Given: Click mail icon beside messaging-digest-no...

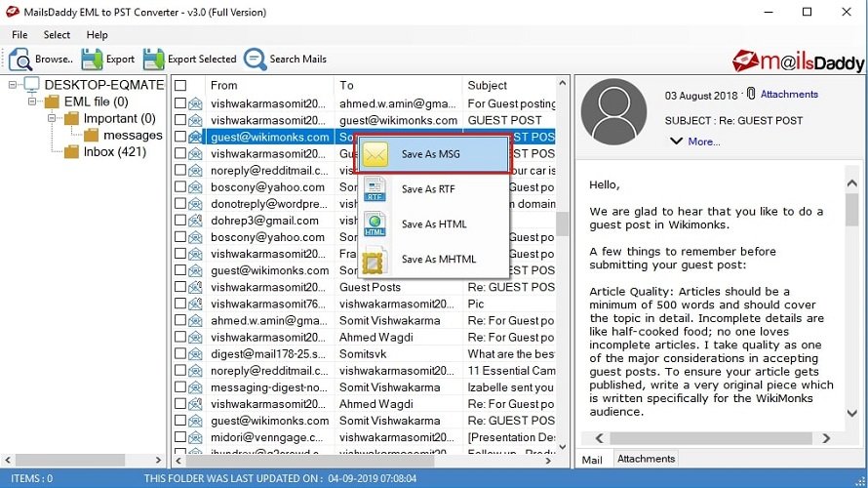Looking at the screenshot, I should (195, 387).
